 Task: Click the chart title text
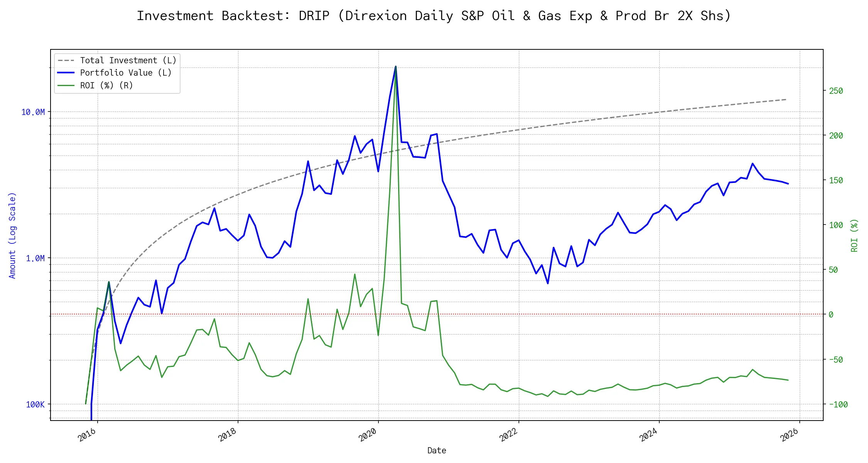tap(434, 16)
